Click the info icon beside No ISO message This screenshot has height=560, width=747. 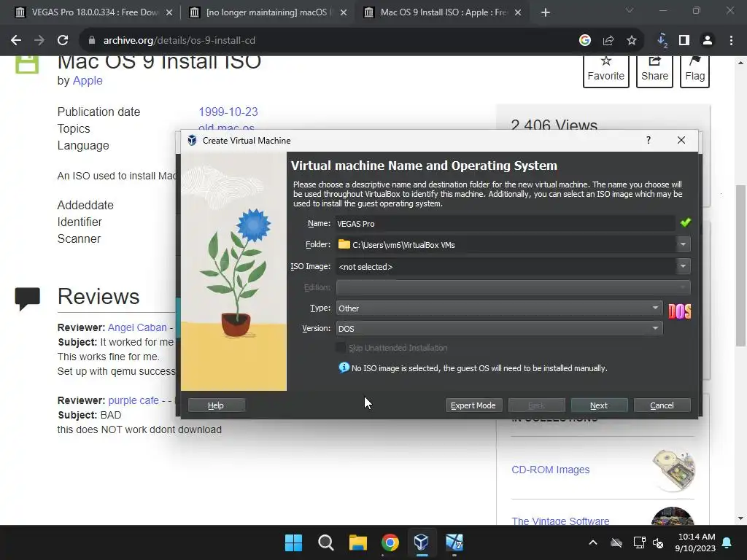coord(344,367)
